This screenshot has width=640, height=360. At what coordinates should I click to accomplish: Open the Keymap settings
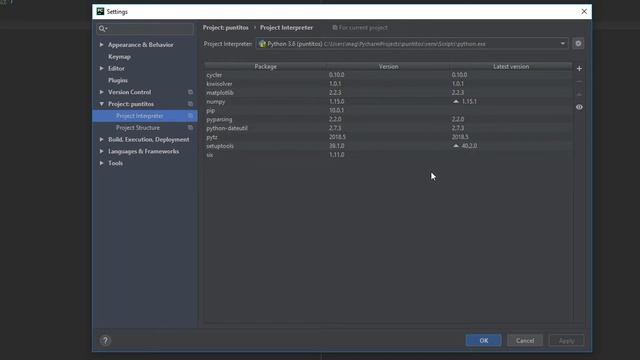tap(119, 57)
